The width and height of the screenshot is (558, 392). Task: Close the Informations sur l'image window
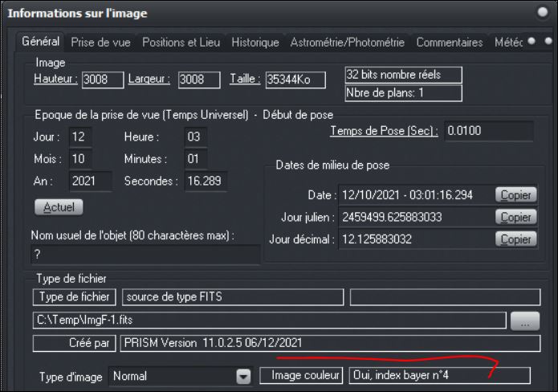pyautogui.click(x=542, y=14)
